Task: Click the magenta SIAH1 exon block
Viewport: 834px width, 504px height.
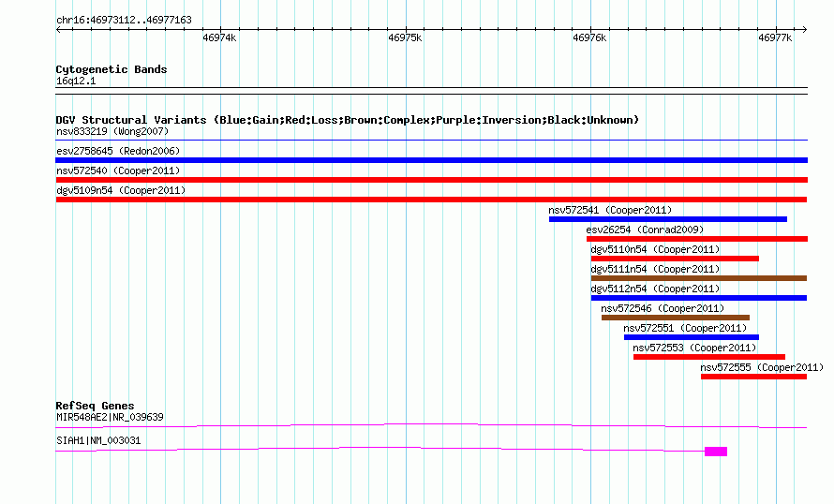Action: pos(716,452)
